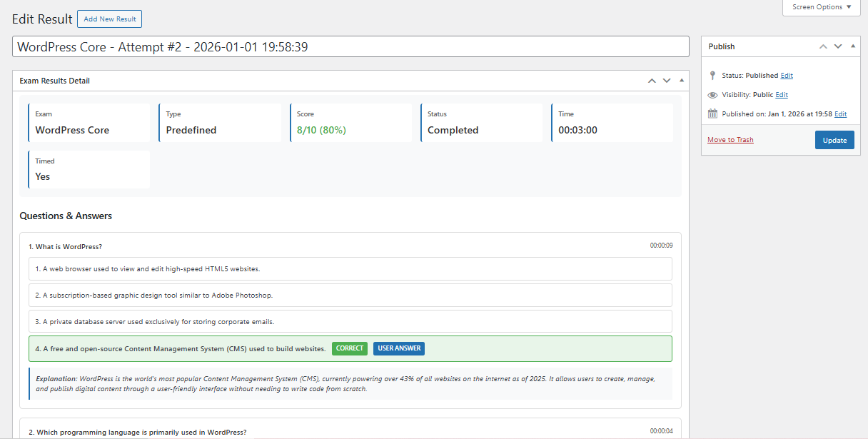Click the green CORRECT badge
The image size is (868, 439).
350,348
